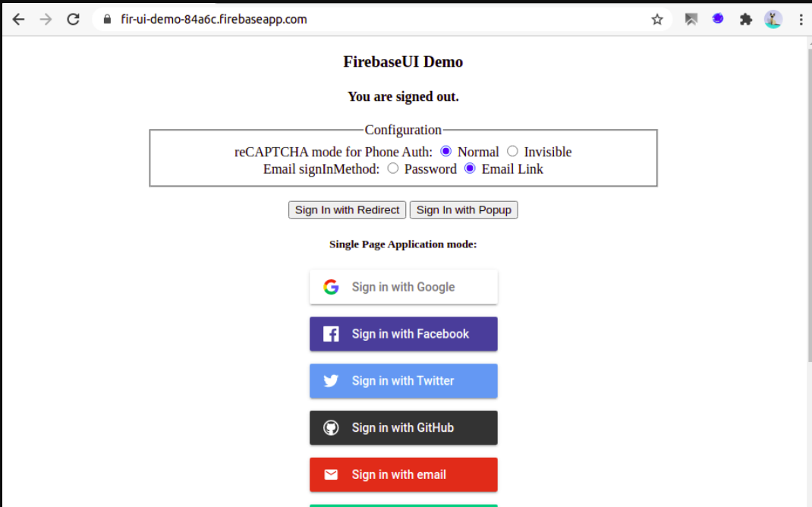812x507 pixels.
Task: Open the Extensions puzzle icon
Action: [x=746, y=20]
